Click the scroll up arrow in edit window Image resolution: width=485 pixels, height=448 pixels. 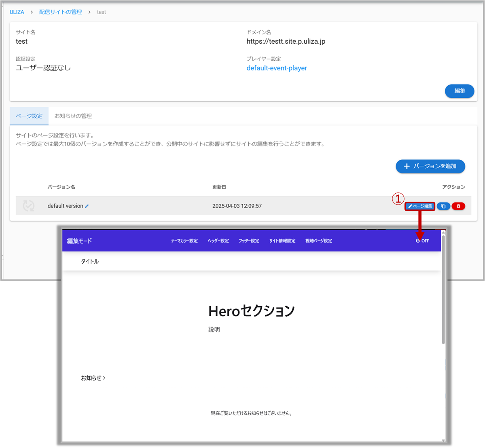(443, 232)
